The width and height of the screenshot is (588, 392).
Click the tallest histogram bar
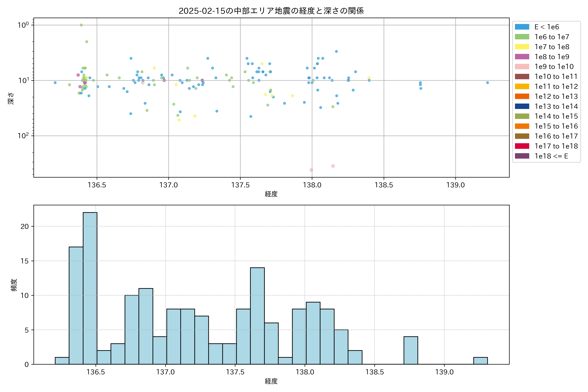[x=90, y=287]
